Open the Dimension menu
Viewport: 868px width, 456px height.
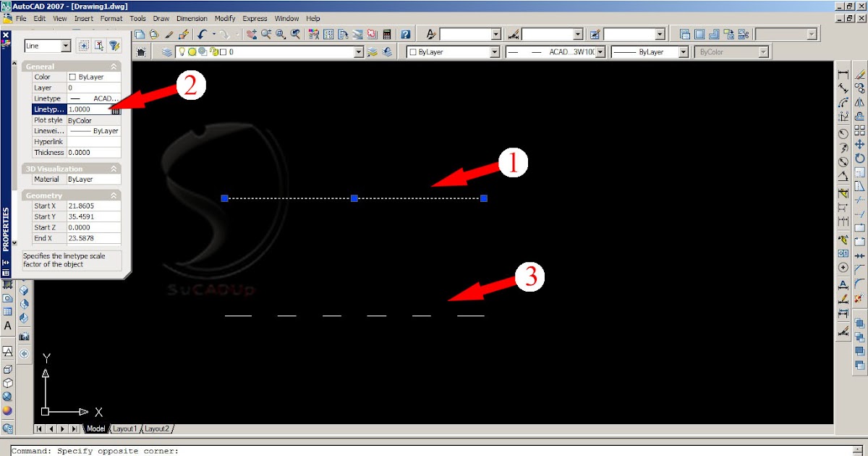coord(192,18)
